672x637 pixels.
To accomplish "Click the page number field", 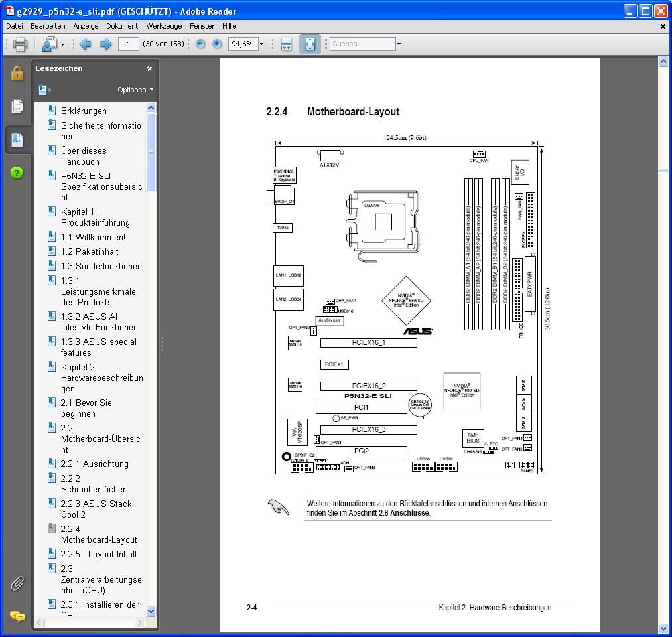I will click(x=128, y=44).
